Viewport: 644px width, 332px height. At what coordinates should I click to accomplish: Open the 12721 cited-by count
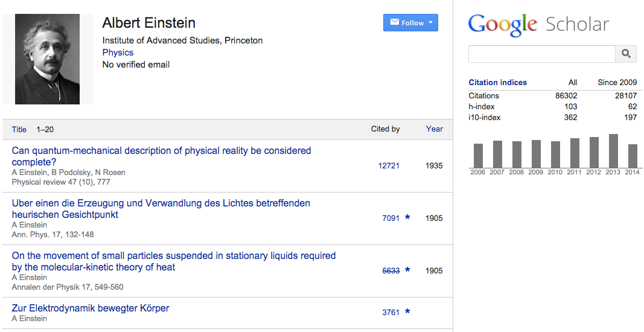[389, 166]
